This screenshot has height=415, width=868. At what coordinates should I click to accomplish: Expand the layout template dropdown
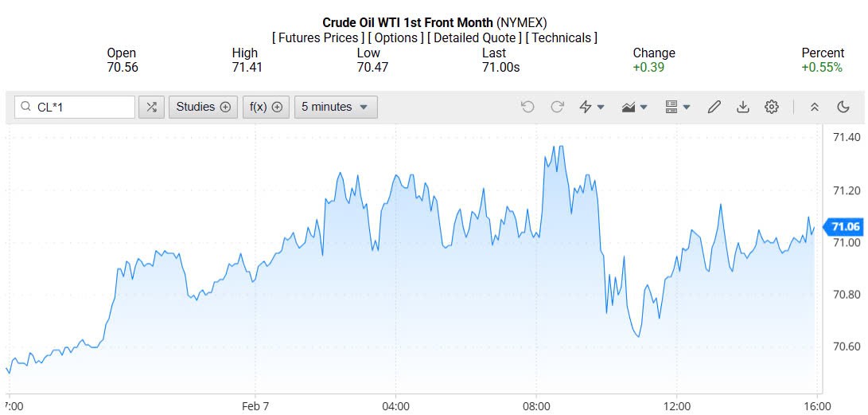click(677, 107)
